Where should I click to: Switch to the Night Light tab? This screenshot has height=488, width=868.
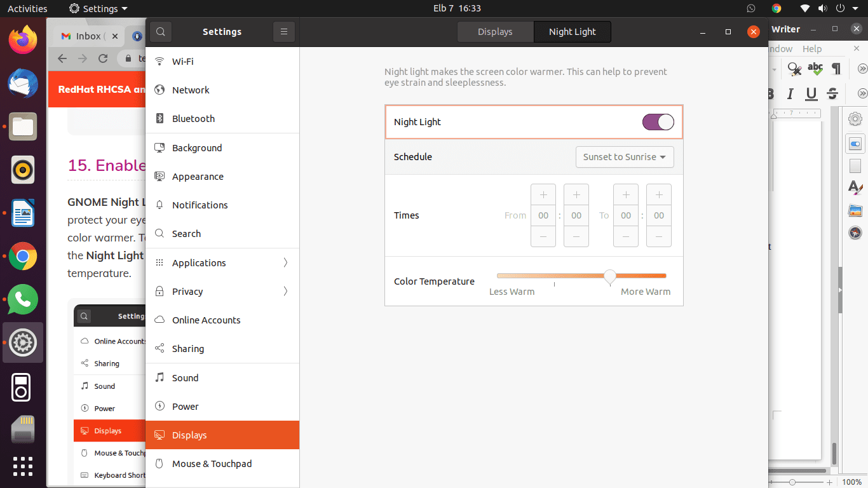[573, 32]
